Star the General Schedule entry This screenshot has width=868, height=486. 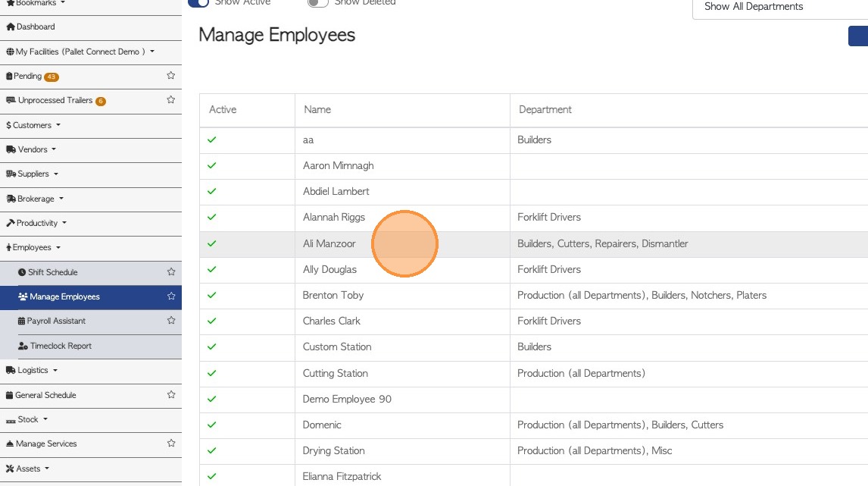171,395
